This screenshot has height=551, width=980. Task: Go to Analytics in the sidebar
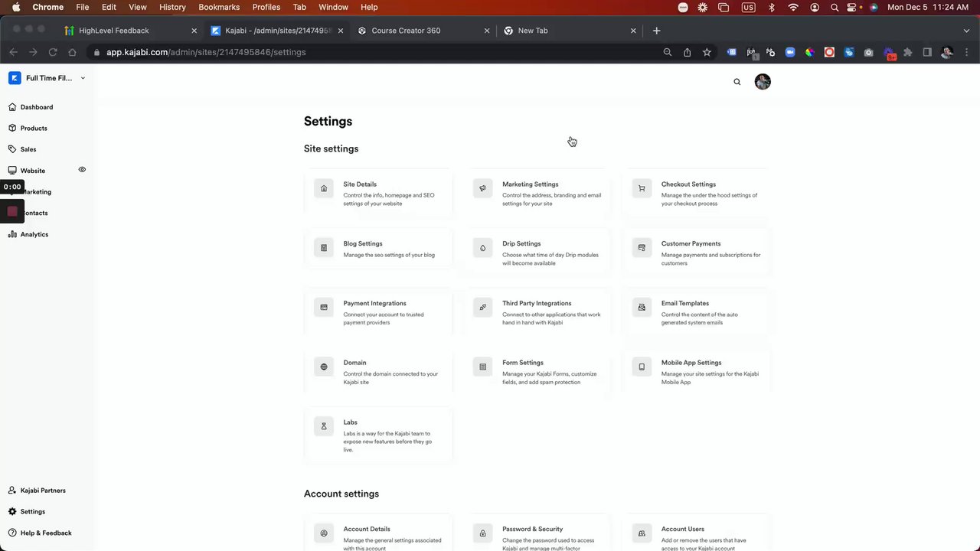(34, 234)
